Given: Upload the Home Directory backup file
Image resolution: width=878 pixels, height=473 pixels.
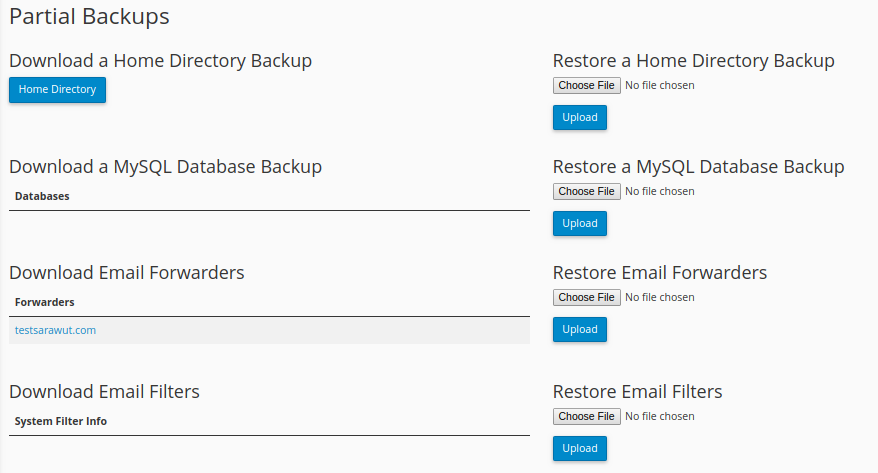Looking at the screenshot, I should pyautogui.click(x=579, y=118).
